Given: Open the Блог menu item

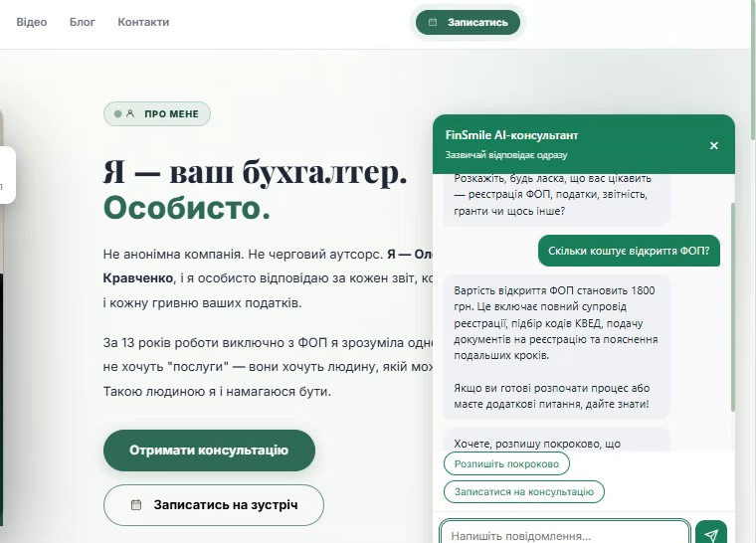Looking at the screenshot, I should point(83,22).
